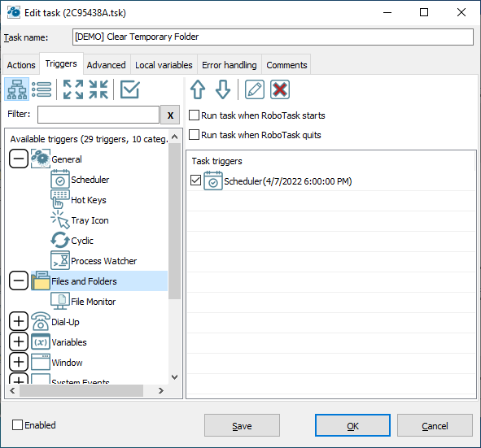Screen dimensions: 481x448
Task: Collapse the General category
Action: (x=19, y=159)
